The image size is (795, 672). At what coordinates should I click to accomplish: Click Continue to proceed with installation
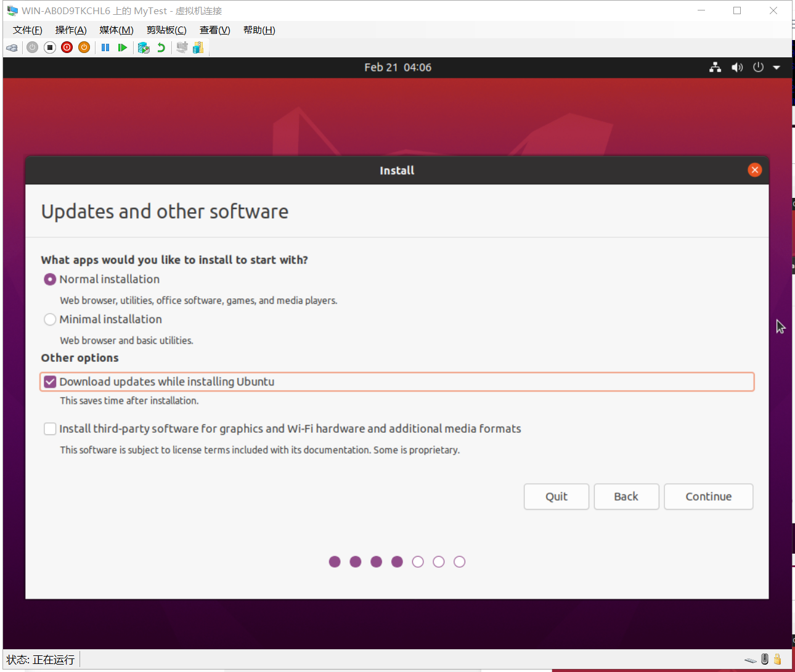click(x=709, y=497)
